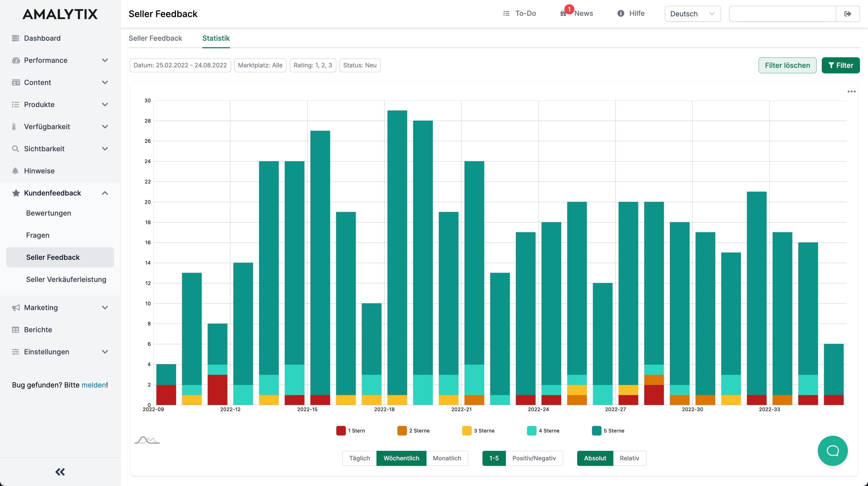This screenshot has width=868, height=486.
Task: Select Wöchentlich interval
Action: point(401,458)
